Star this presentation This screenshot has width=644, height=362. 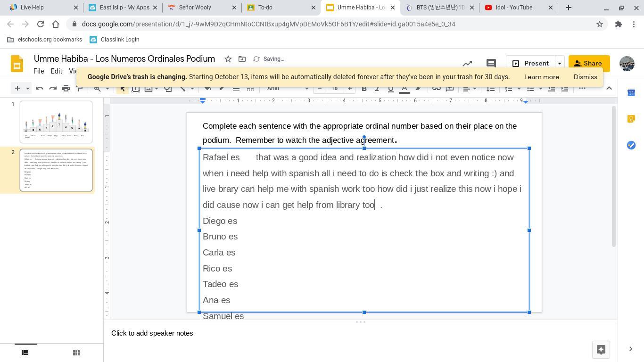(228, 59)
